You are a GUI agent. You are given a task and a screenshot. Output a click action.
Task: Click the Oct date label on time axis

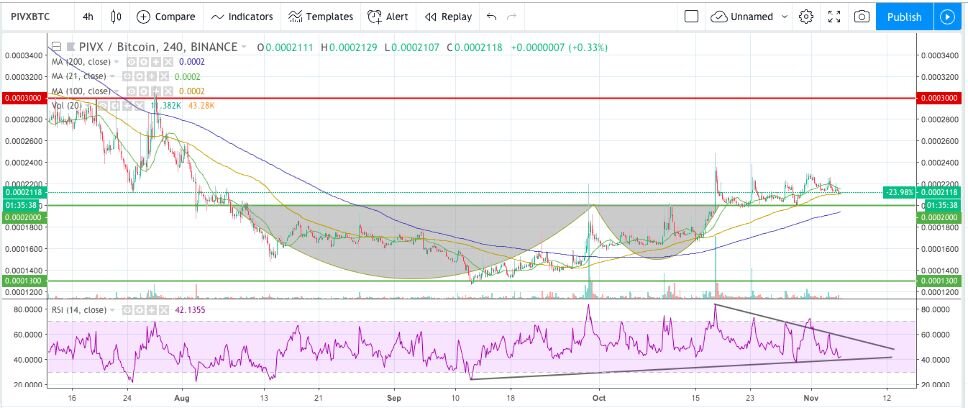pos(598,398)
